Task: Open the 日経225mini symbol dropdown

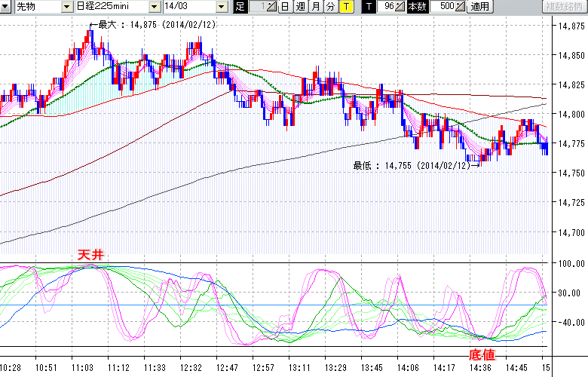Action: [155, 7]
